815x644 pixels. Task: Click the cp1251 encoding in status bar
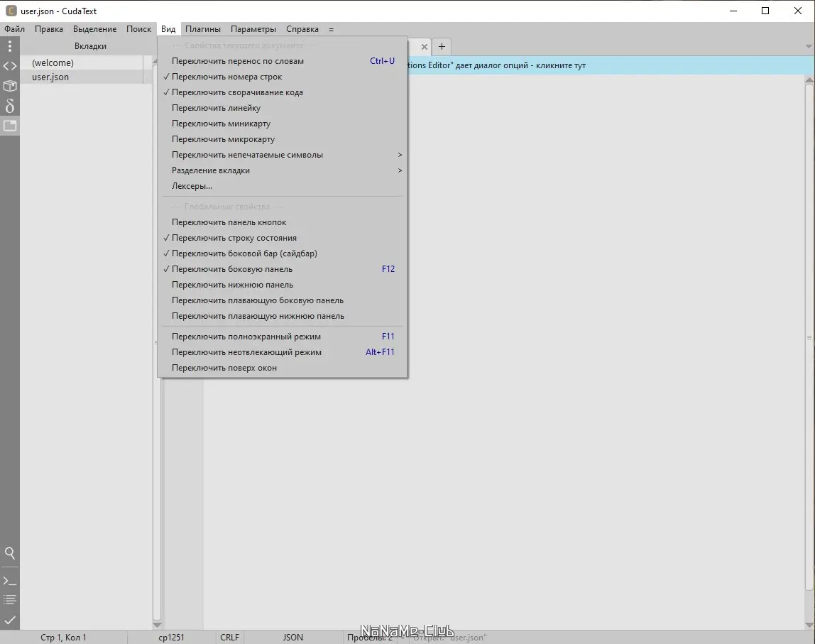coord(170,637)
